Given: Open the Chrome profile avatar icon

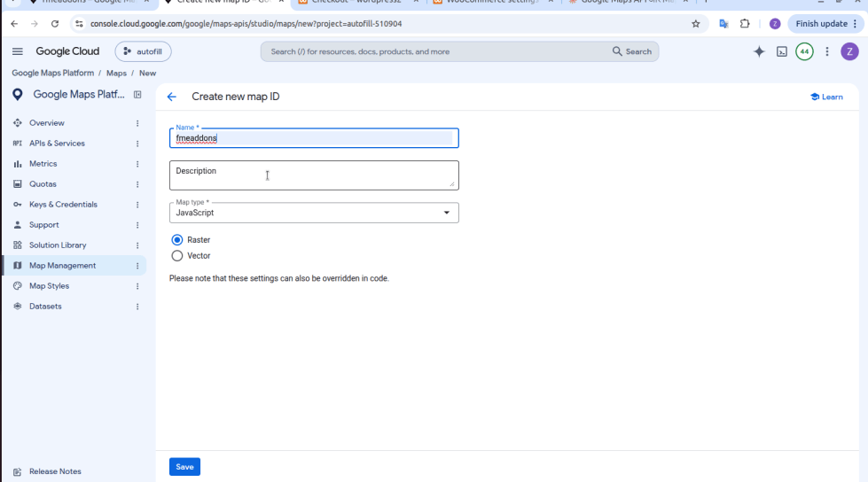Looking at the screenshot, I should [x=774, y=24].
